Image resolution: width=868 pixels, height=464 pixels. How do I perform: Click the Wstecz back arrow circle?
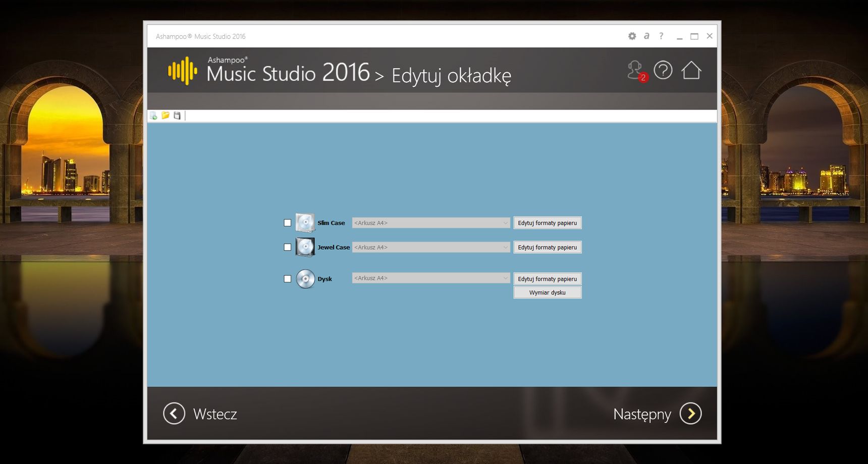point(174,414)
